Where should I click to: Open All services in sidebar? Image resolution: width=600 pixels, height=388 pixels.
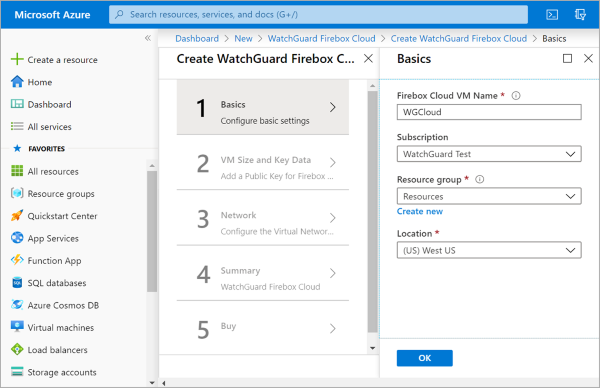(x=49, y=127)
